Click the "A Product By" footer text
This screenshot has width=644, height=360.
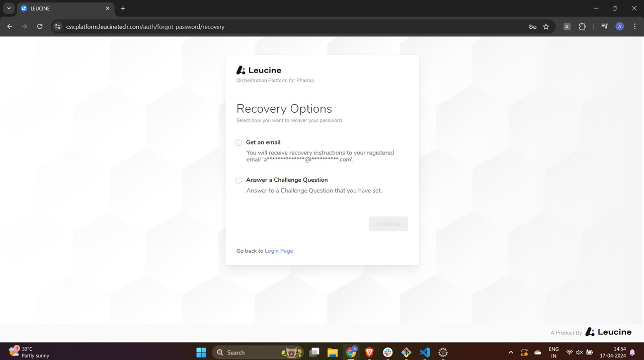click(x=566, y=333)
